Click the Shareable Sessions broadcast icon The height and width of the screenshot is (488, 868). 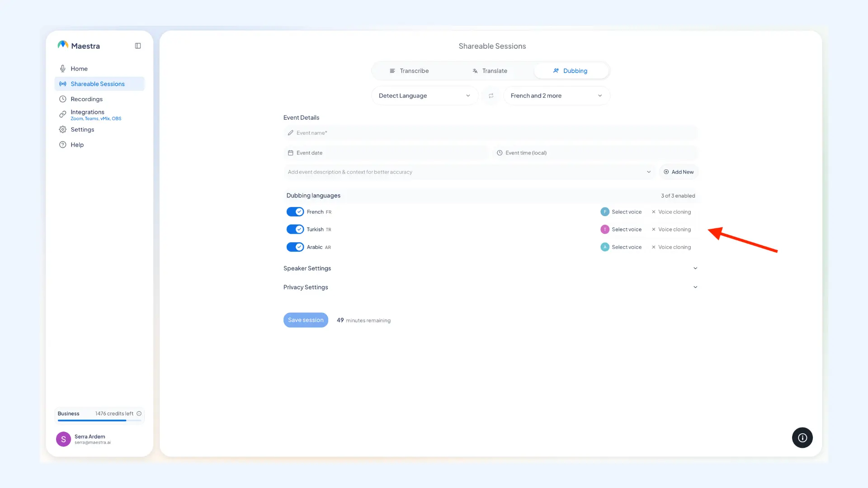click(x=63, y=84)
